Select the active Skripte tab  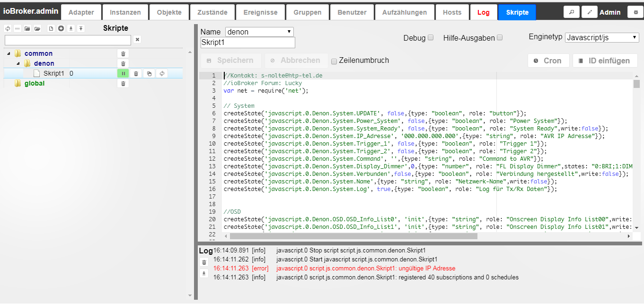click(517, 12)
